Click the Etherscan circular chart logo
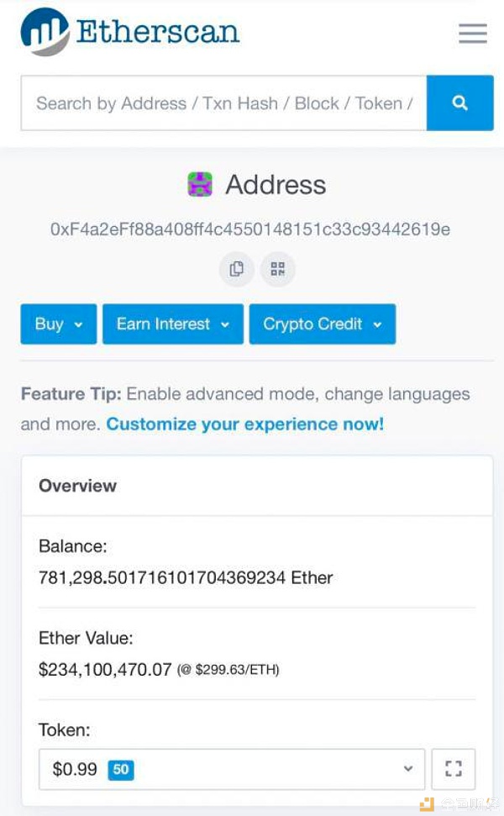Viewport: 504px width, 816px height. tap(45, 32)
